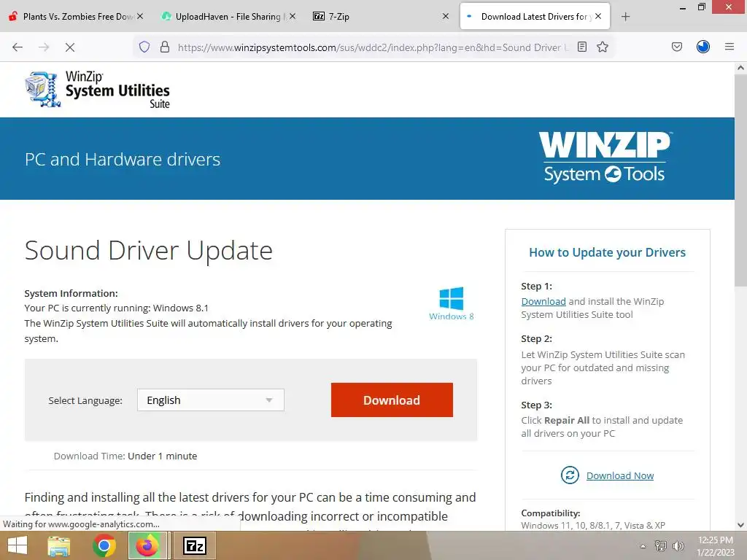Follow the Download link in Step 1

(543, 301)
